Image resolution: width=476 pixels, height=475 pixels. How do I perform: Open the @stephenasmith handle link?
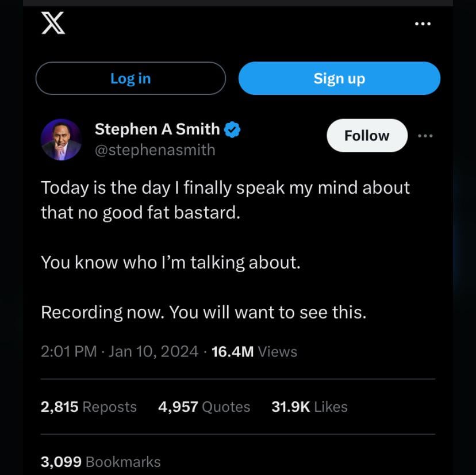[155, 150]
